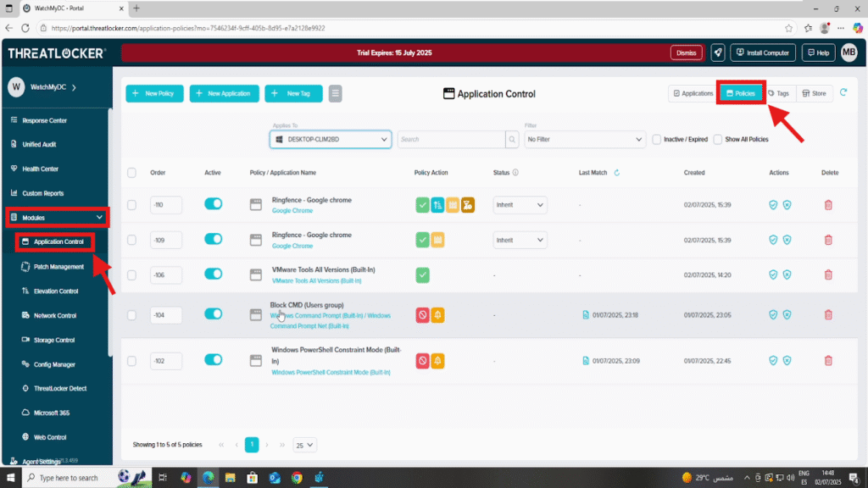The height and width of the screenshot is (488, 868).
Task: Delete the Block CMD policy
Action: click(828, 315)
